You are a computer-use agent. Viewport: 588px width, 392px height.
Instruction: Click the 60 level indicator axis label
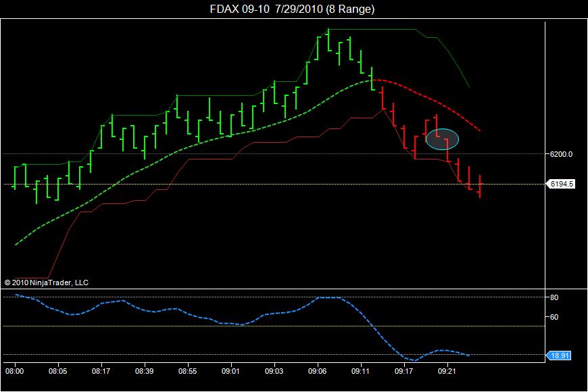pyautogui.click(x=554, y=317)
